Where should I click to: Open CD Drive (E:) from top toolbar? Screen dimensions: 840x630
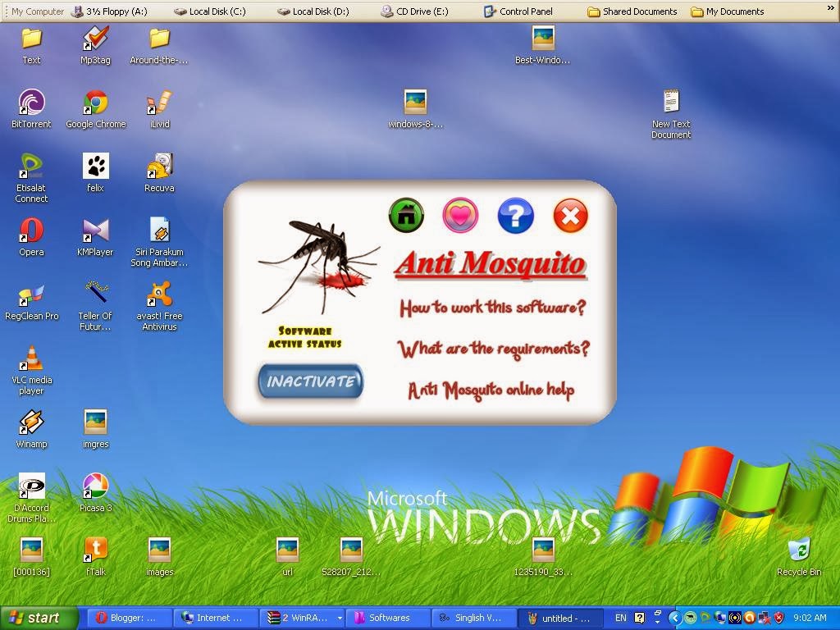pyautogui.click(x=414, y=11)
